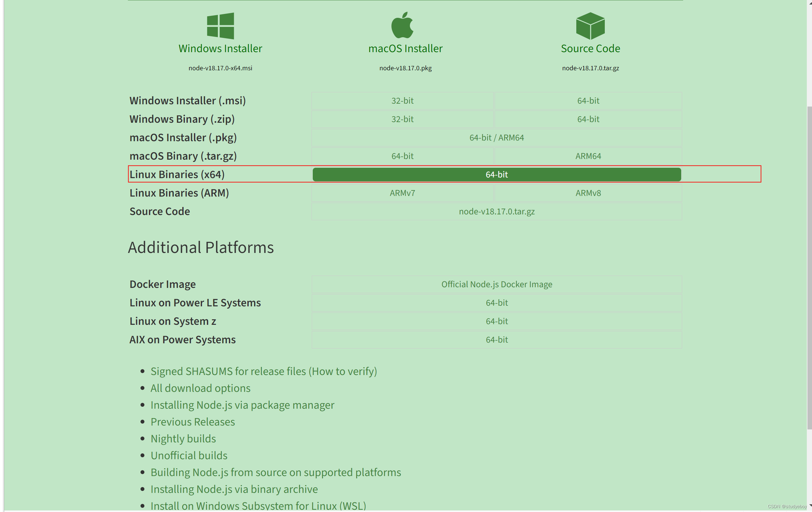This screenshot has height=512, width=812.
Task: Click the macOS Binary (.tar.gz) row label
Action: click(x=183, y=156)
